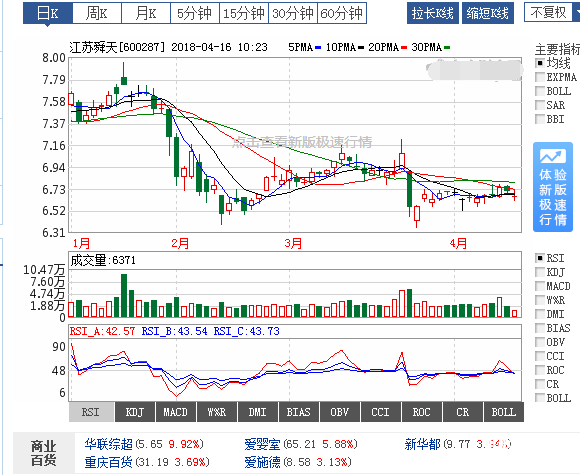Click the 成交量:6371 volume label

pos(103,260)
